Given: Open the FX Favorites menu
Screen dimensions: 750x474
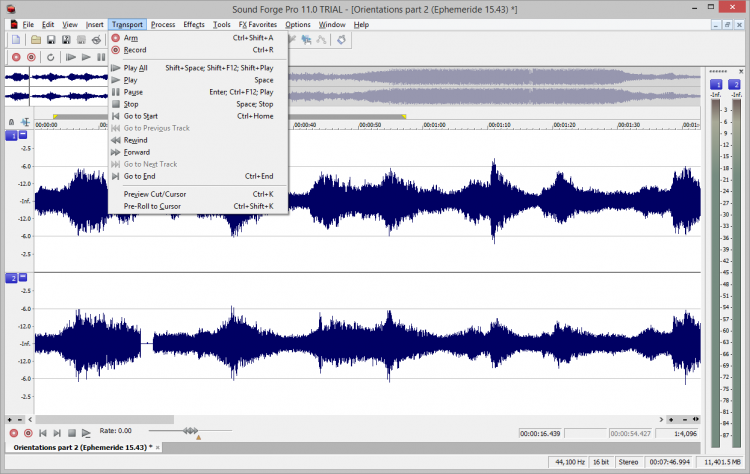Looking at the screenshot, I should click(x=257, y=24).
